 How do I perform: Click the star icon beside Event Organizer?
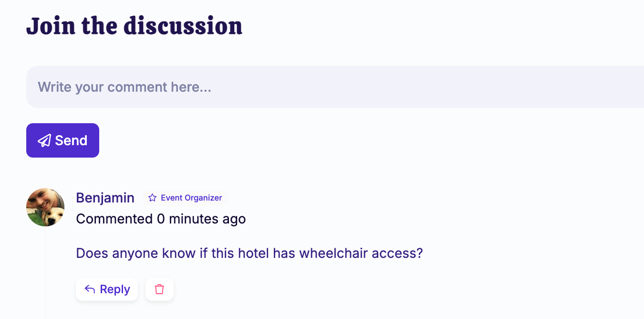[x=152, y=198]
